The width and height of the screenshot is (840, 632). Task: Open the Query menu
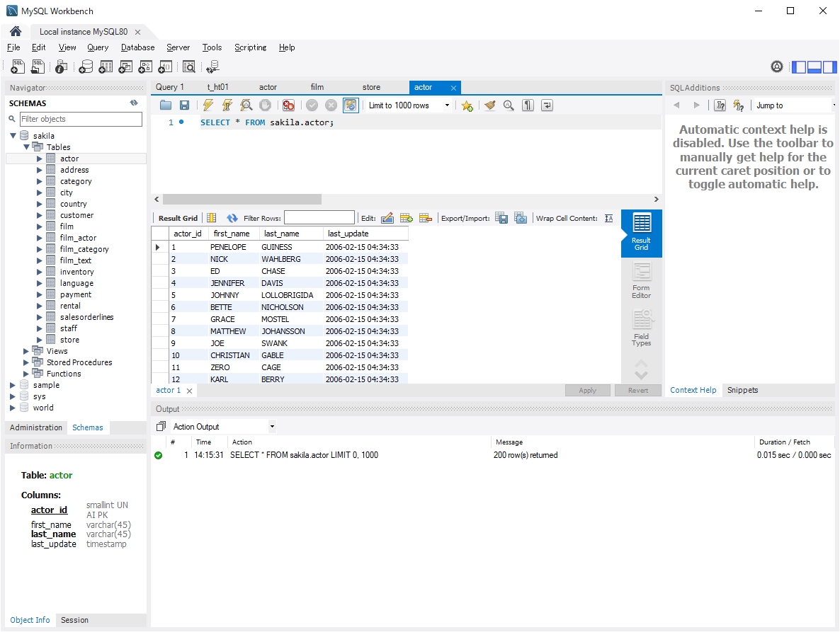coord(98,47)
